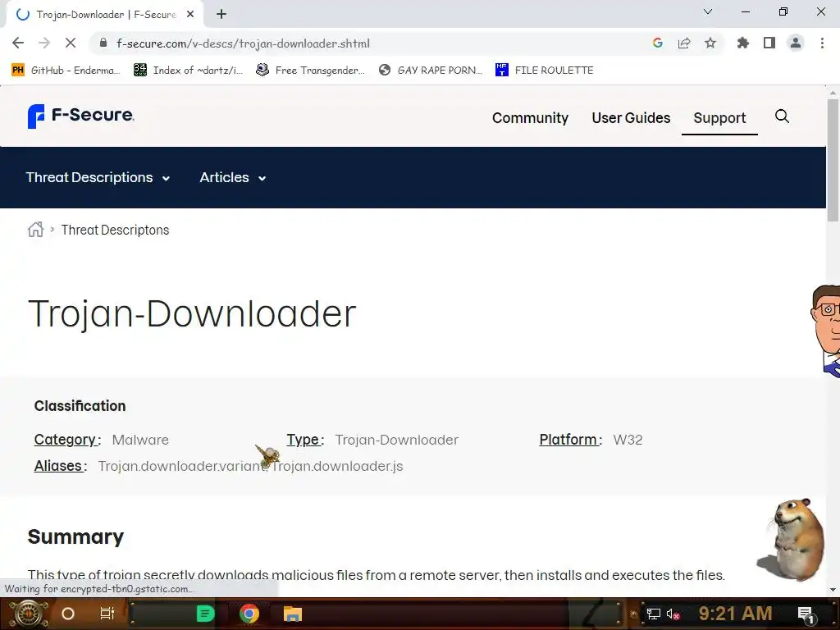This screenshot has width=840, height=630.
Task: Click the Aliases label link
Action: 61,466
